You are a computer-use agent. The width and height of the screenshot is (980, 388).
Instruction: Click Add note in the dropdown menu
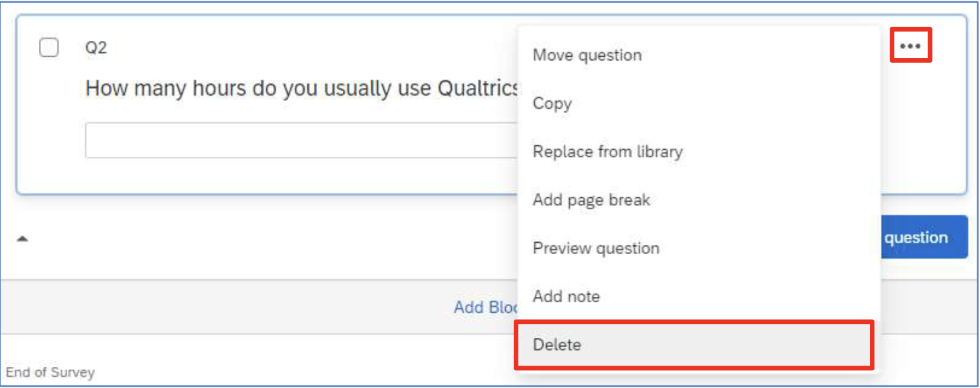tap(698, 296)
